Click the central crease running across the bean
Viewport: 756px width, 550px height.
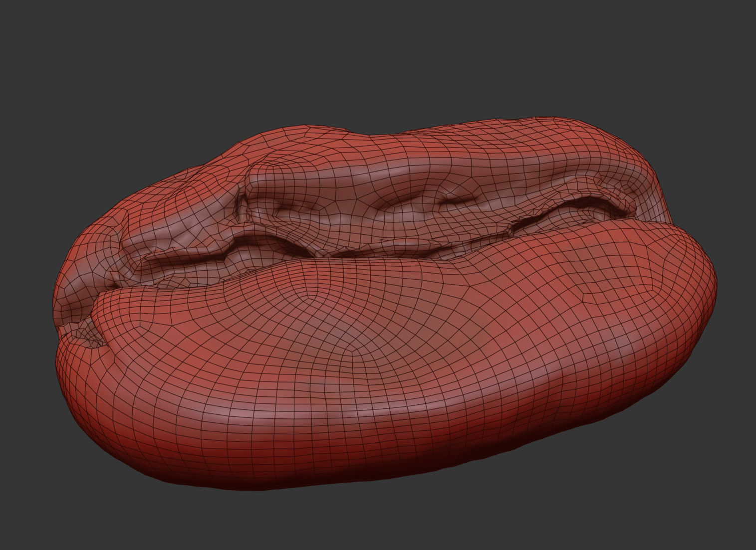(349, 249)
